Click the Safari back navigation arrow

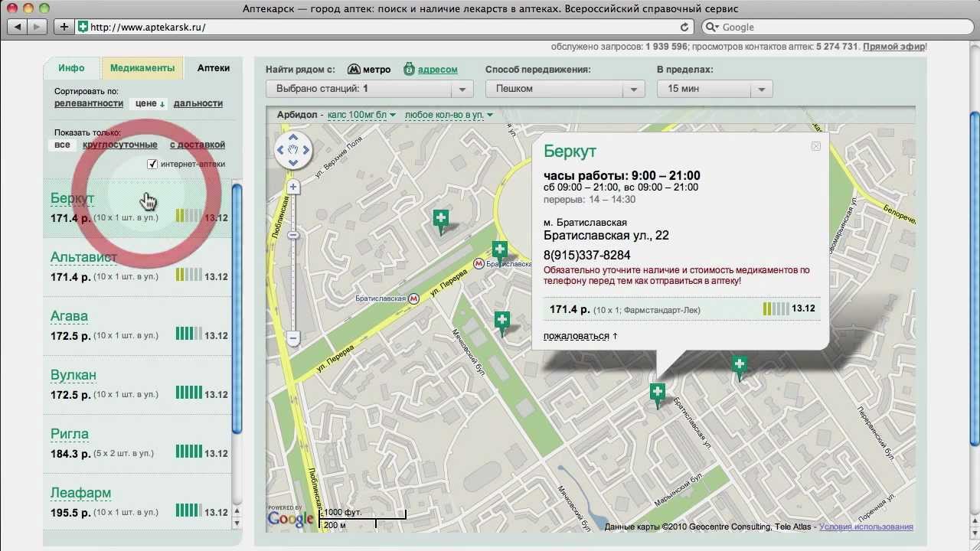17,27
